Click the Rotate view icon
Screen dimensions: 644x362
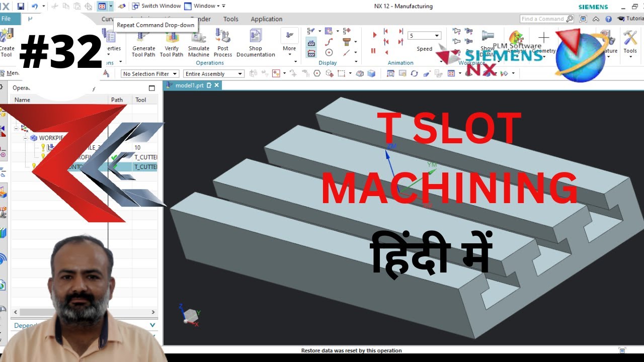(414, 73)
